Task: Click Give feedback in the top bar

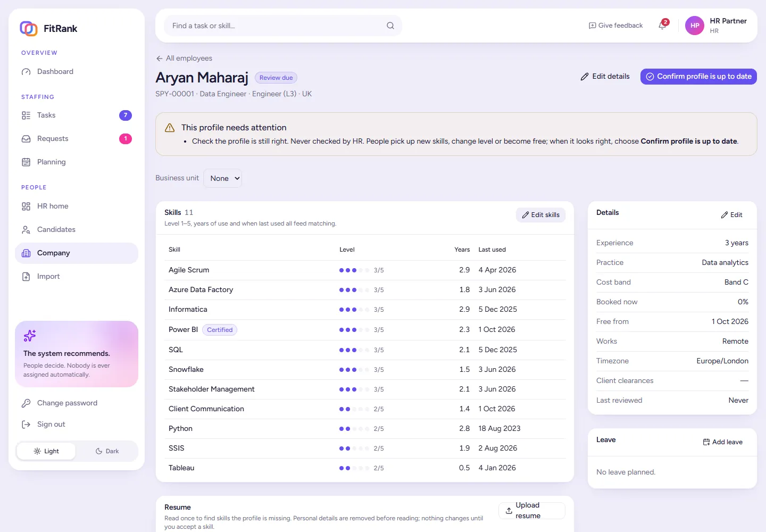Action: [x=615, y=26]
